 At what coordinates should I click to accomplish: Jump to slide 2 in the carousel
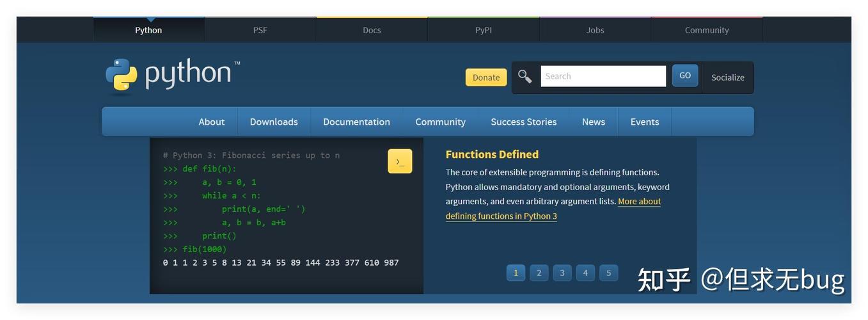[539, 273]
